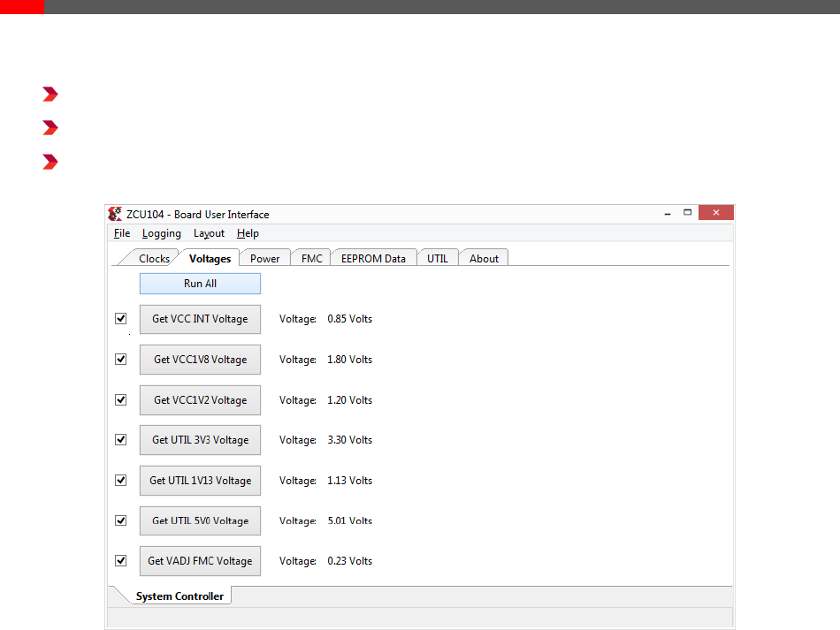Click Get VCC INT Voltage button
The image size is (840, 630).
(x=200, y=319)
